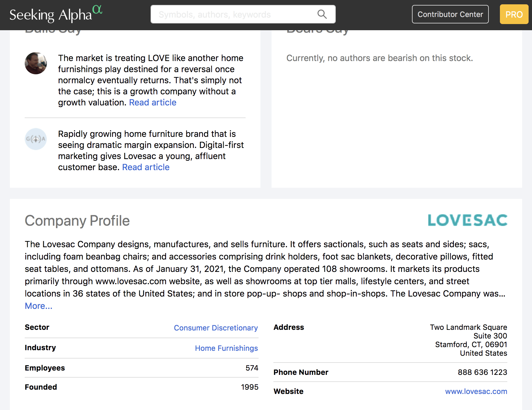Open the Home Furnishings industry link

click(226, 348)
